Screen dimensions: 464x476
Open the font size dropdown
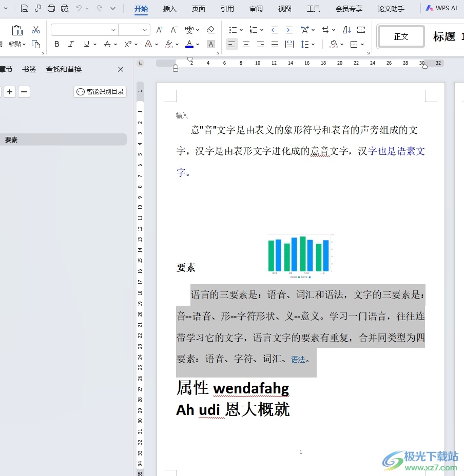[145, 30]
